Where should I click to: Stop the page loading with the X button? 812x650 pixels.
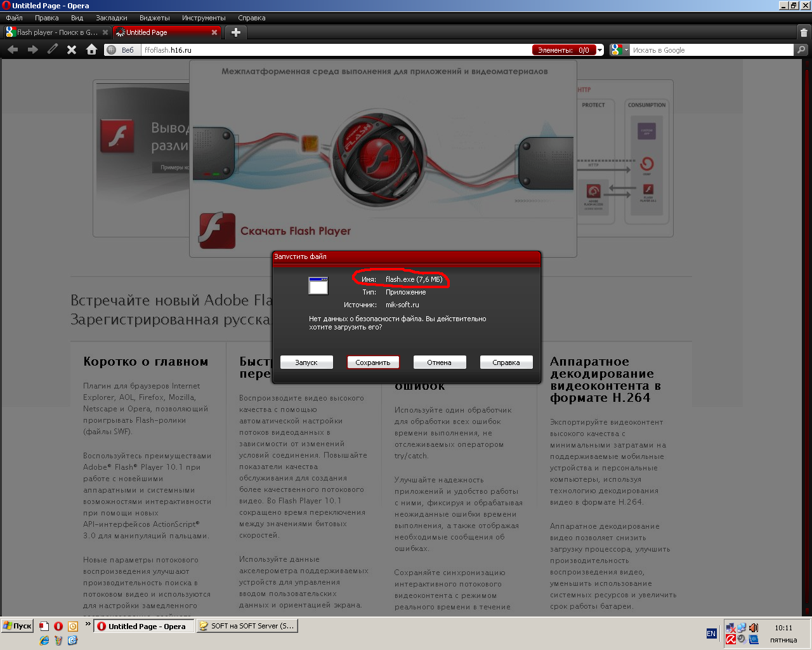click(x=72, y=50)
